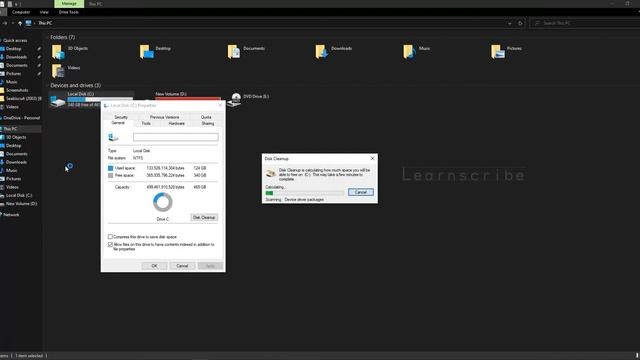Select the General tab in Properties

118,123
